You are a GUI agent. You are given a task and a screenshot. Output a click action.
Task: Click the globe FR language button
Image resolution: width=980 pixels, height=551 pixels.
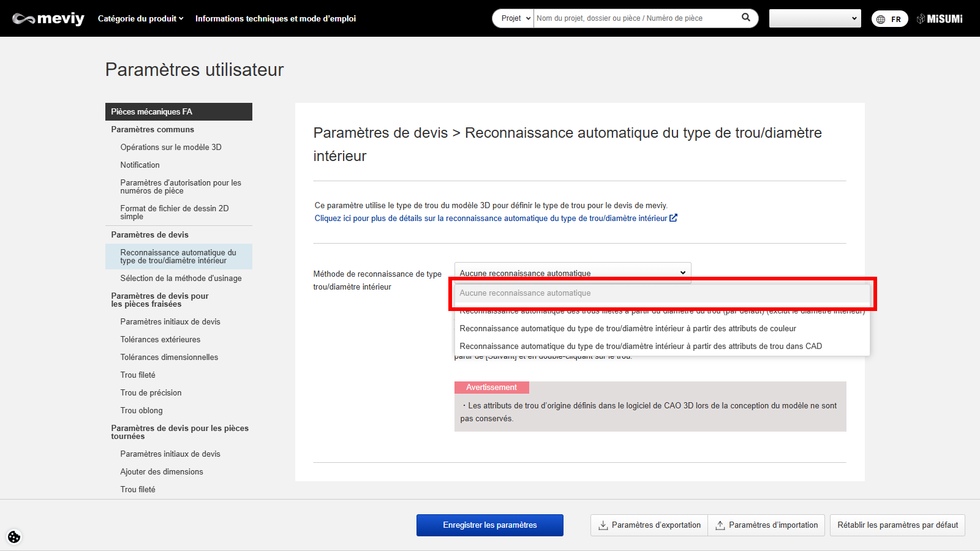click(889, 19)
